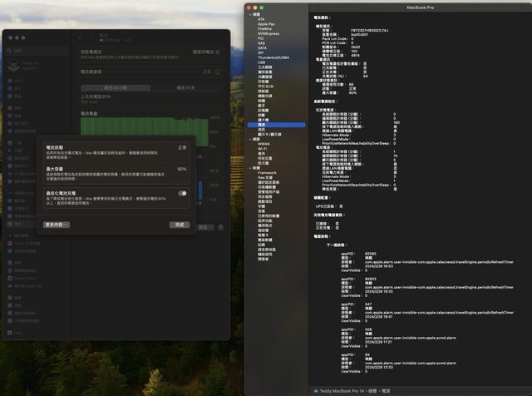Image resolution: width=532 pixels, height=396 pixels.
Task: Collapse the 網路 section in System Information sidebar
Action: pos(250,139)
